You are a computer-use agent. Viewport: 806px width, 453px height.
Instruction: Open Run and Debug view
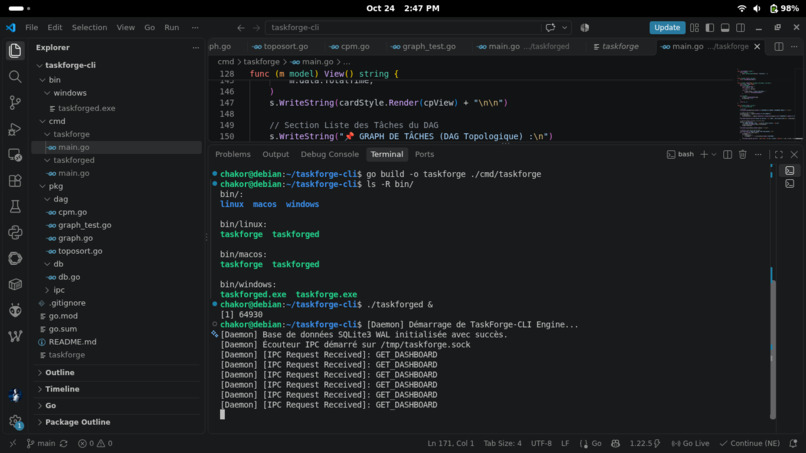15,129
